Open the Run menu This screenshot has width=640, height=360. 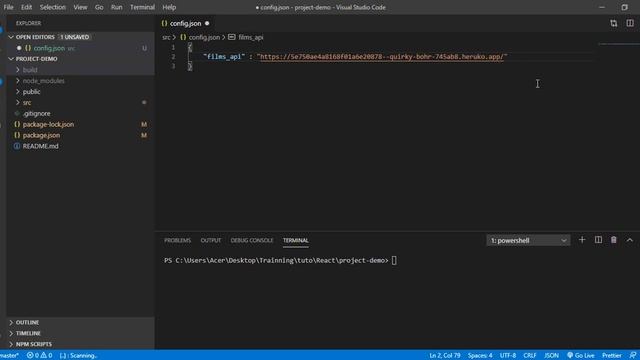click(x=116, y=7)
